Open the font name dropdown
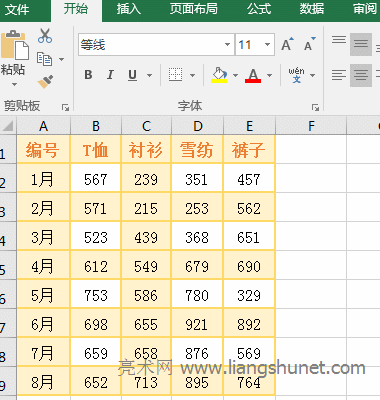This screenshot has height=400, width=380. click(227, 44)
